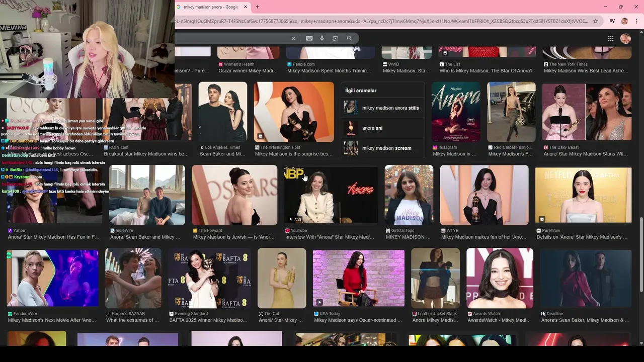
Task: Select the mikey madison anora tab
Action: [212, 7]
